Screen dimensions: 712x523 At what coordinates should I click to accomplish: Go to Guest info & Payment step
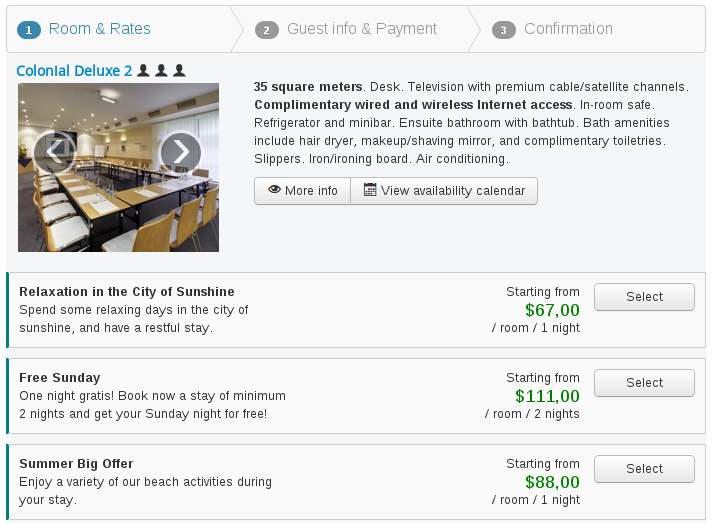pos(361,29)
